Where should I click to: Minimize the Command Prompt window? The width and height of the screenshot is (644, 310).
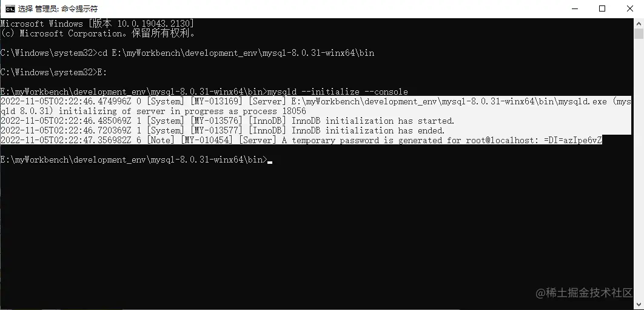pos(574,8)
